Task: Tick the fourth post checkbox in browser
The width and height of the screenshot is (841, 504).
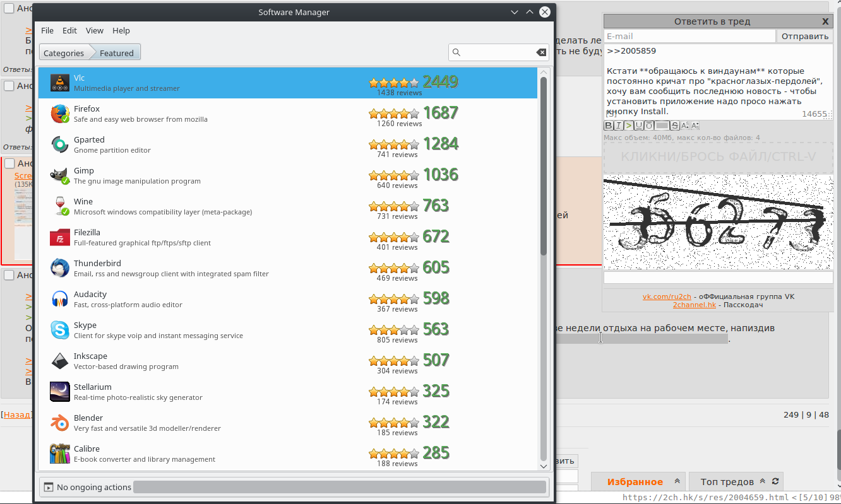Action: click(x=9, y=274)
